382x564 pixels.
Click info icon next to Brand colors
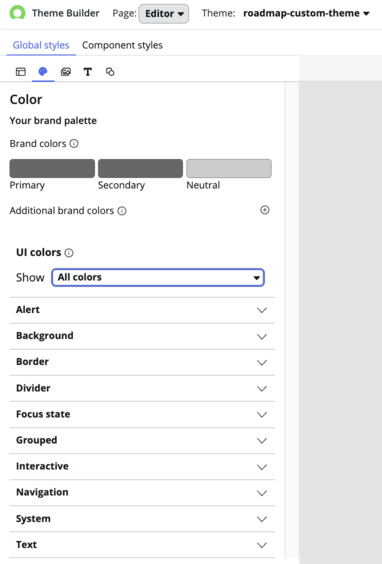click(x=74, y=144)
